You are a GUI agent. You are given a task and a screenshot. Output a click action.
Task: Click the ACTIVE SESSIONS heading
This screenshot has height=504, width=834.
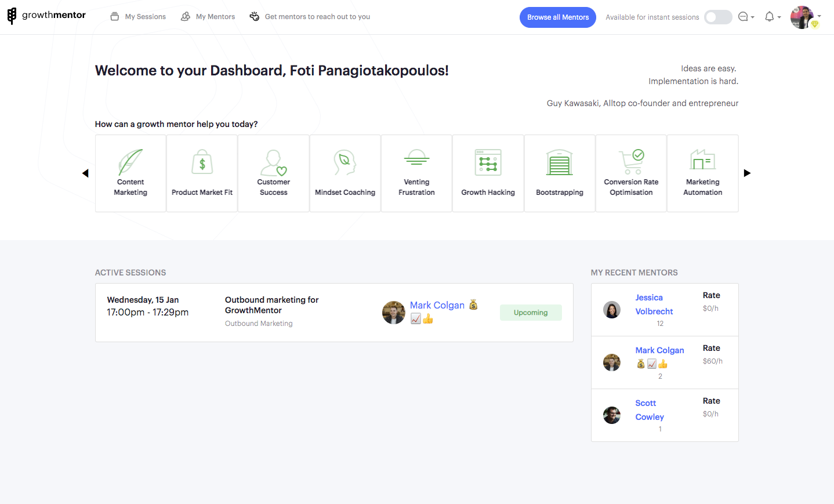click(130, 273)
